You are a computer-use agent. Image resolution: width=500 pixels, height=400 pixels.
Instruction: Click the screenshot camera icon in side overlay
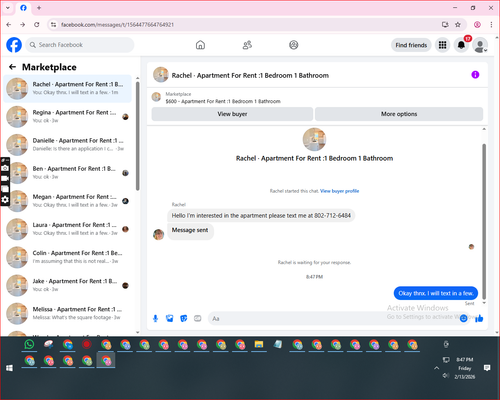tap(5, 168)
